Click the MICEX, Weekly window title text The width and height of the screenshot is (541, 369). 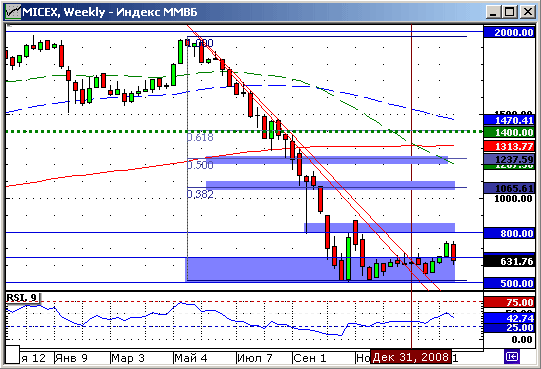pos(110,12)
